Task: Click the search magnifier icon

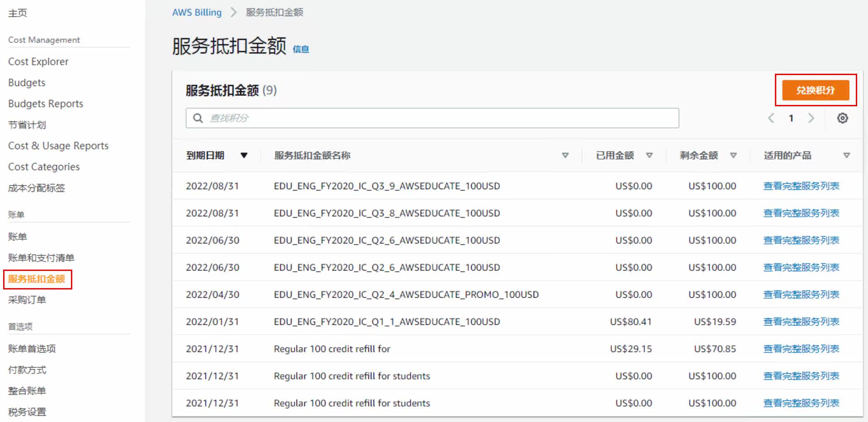Action: click(x=198, y=118)
